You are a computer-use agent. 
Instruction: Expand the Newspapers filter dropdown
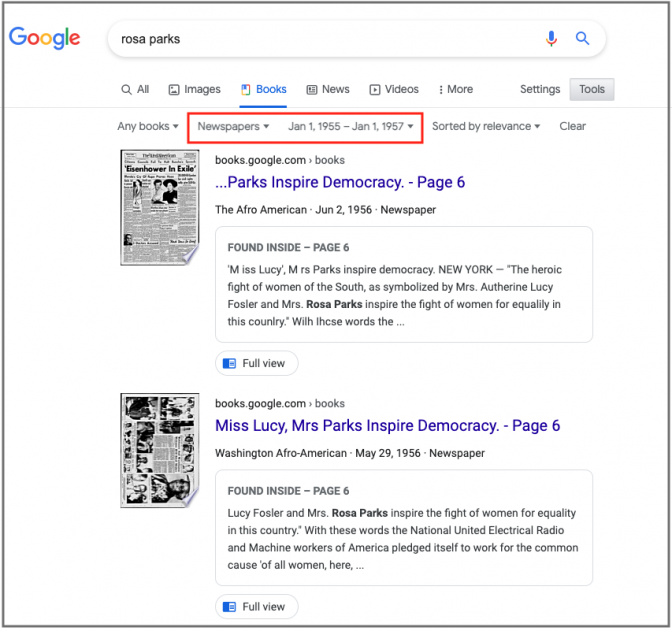coord(233,126)
